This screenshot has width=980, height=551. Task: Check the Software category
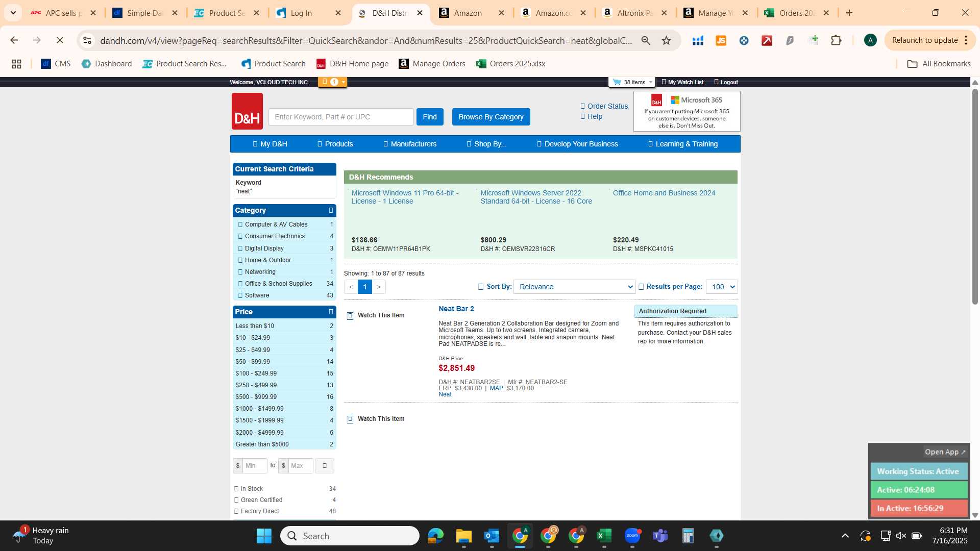(x=240, y=295)
